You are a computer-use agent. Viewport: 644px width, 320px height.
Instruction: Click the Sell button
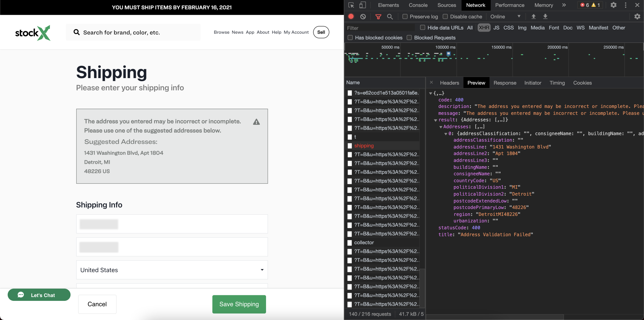(x=321, y=32)
